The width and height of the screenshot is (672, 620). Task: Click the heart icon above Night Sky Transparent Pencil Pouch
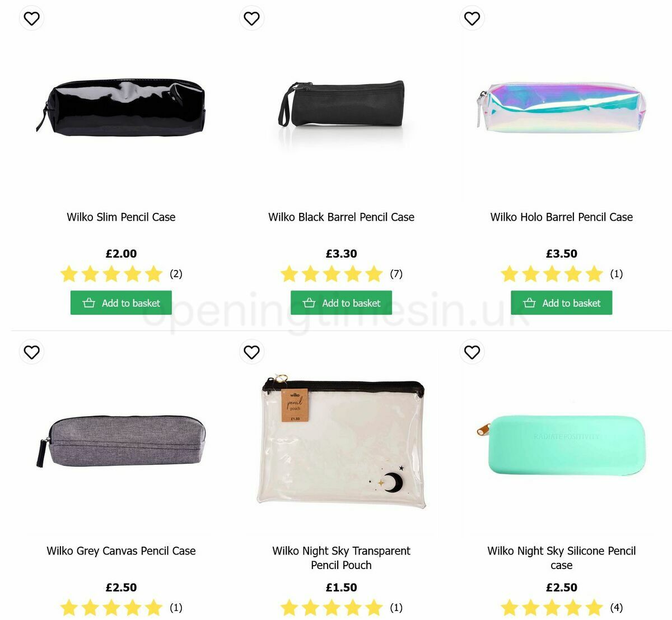(251, 352)
